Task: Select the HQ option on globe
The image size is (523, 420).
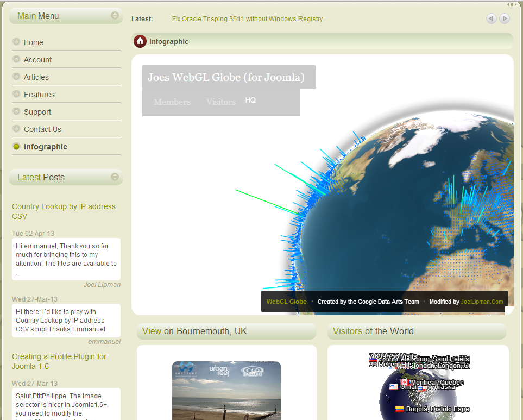Action: click(250, 101)
